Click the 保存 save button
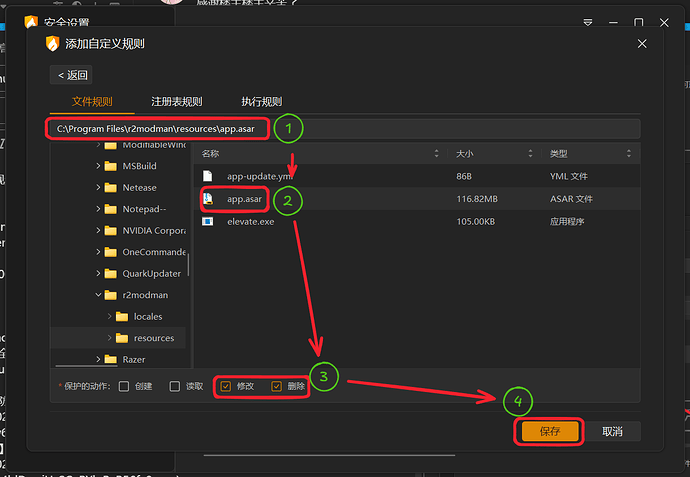The height and width of the screenshot is (477, 690). coord(549,432)
